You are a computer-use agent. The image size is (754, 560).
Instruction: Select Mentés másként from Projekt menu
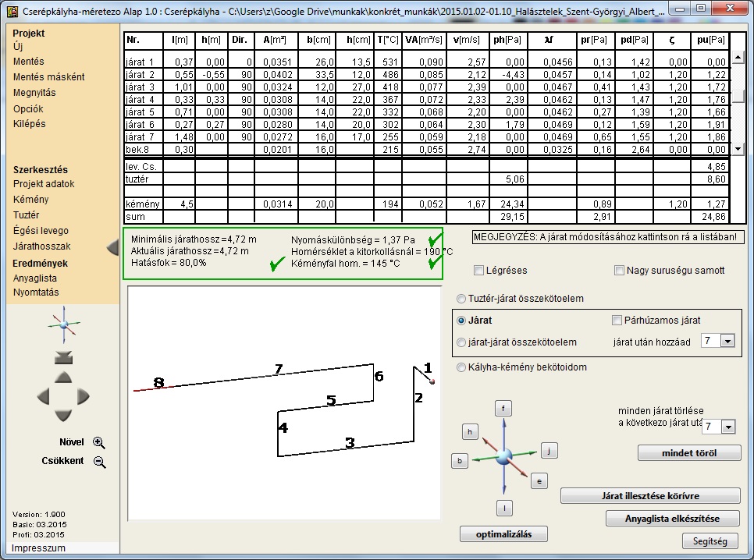[x=48, y=77]
